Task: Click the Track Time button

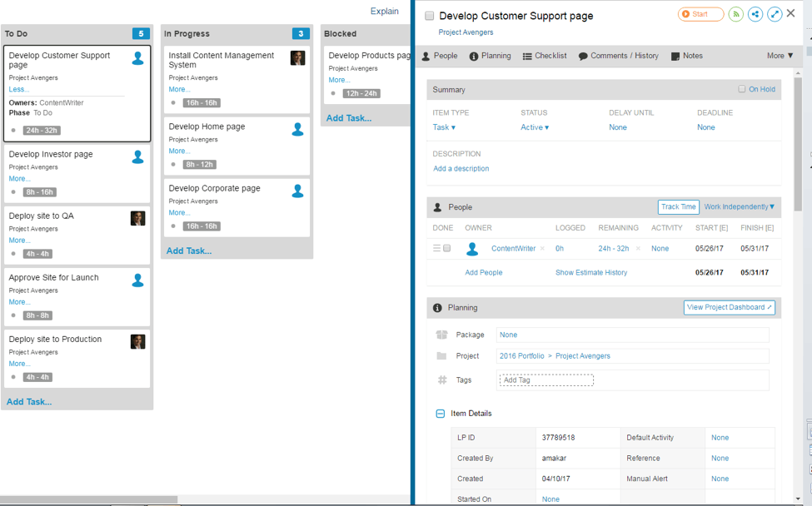Action: coord(679,207)
